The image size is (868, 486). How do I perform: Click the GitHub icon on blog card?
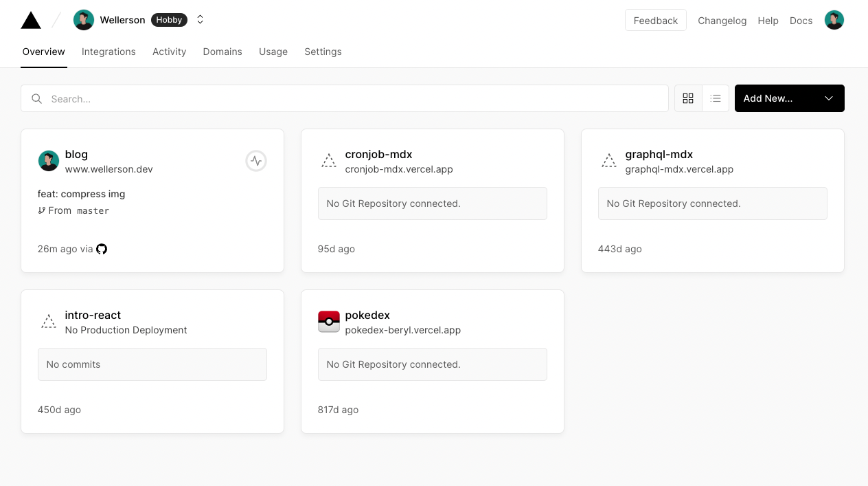coord(102,249)
